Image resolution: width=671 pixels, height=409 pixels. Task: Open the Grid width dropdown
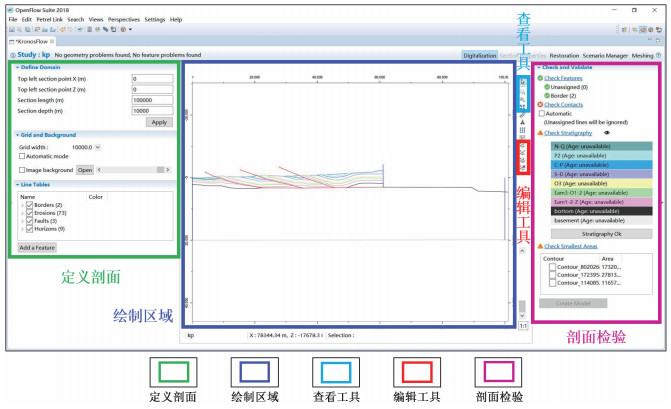point(98,147)
